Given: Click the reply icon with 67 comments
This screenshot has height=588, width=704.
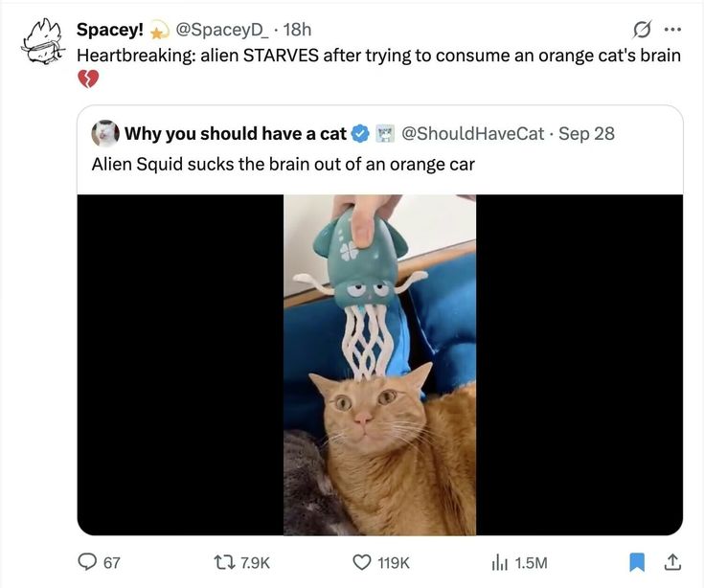Looking at the screenshot, I should pyautogui.click(x=88, y=562).
